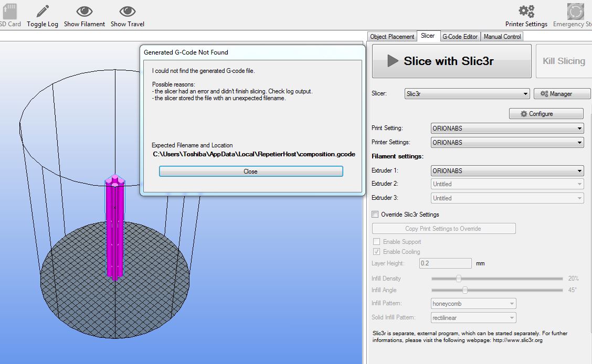Open the slicer Manager button

[562, 94]
